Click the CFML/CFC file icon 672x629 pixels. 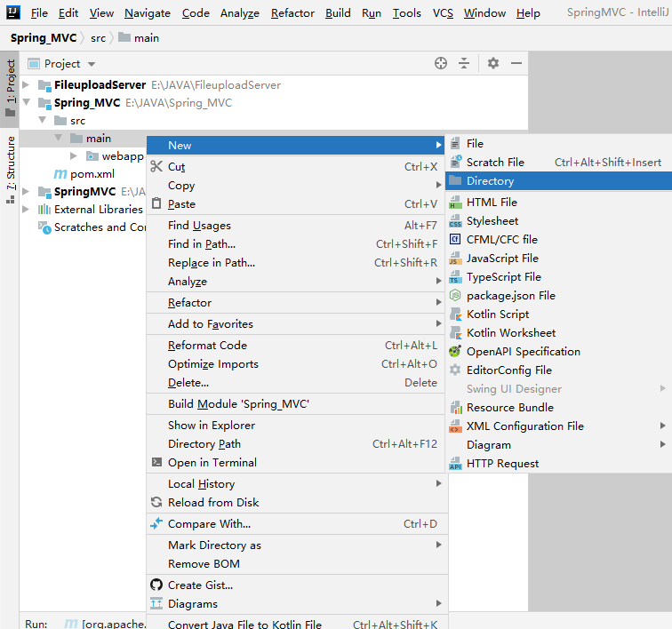455,239
